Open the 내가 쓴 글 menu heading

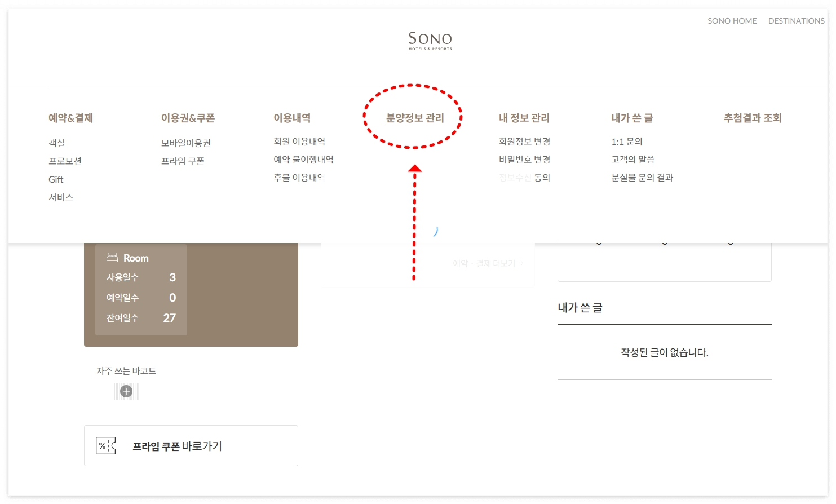[x=632, y=118]
